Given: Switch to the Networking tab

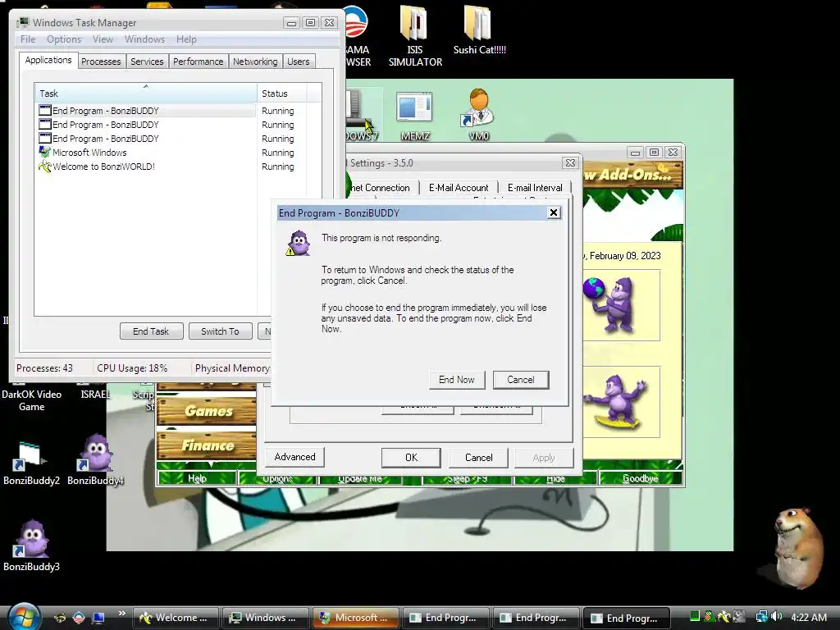Looking at the screenshot, I should (x=255, y=62).
